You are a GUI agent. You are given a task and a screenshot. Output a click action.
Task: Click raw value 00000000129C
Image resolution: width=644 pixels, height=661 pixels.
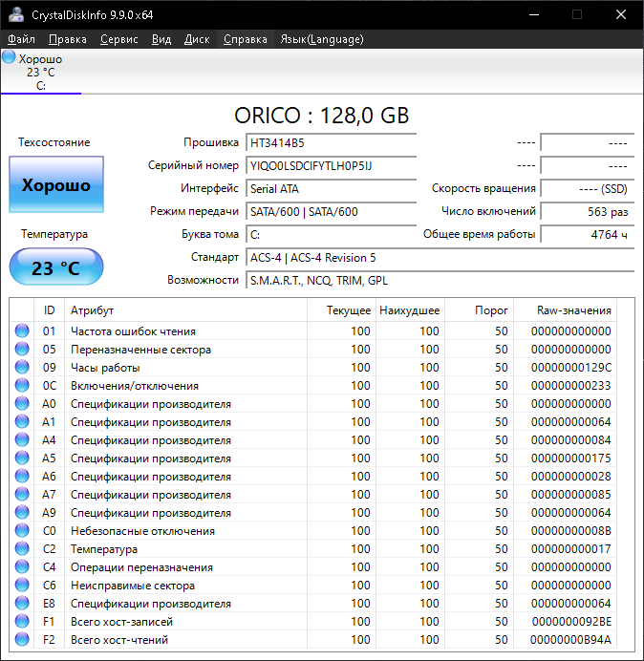click(571, 368)
